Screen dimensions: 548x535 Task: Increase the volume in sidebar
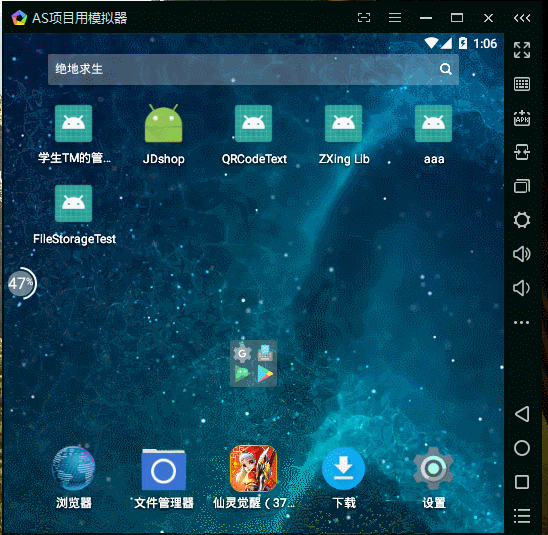pos(522,254)
